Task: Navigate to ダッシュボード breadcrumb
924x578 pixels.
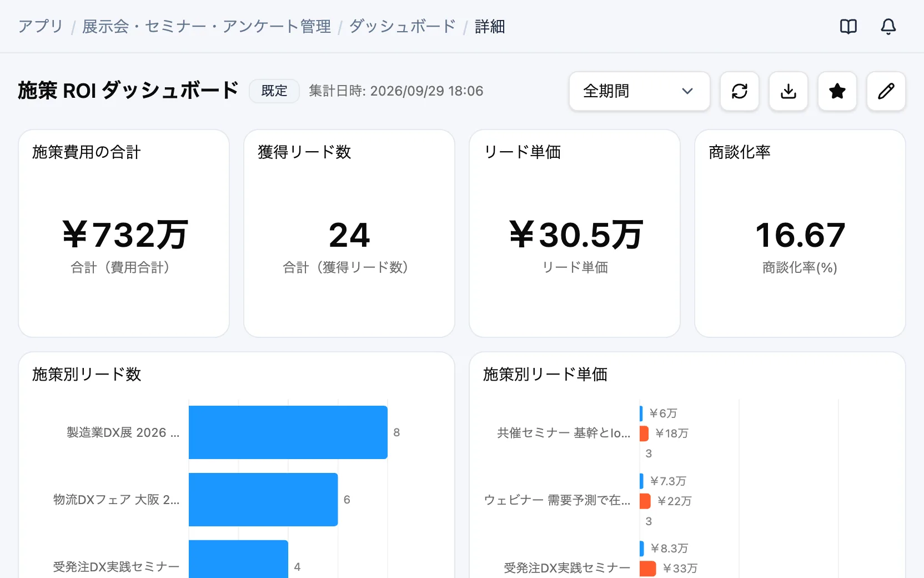Action: [403, 27]
